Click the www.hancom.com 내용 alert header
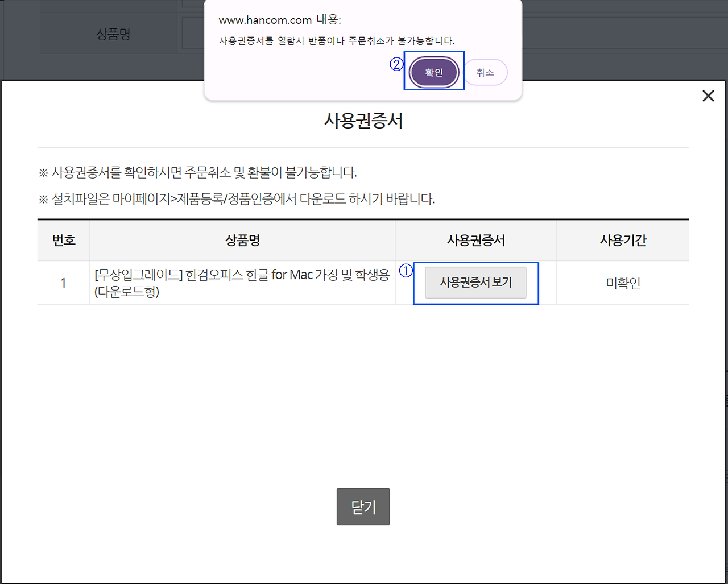This screenshot has width=728, height=584. tap(280, 20)
